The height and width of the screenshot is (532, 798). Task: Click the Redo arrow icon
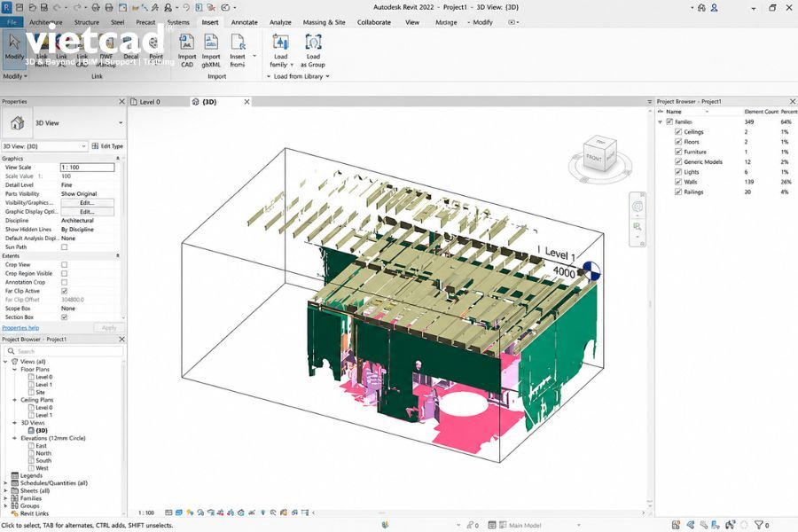[x=77, y=8]
